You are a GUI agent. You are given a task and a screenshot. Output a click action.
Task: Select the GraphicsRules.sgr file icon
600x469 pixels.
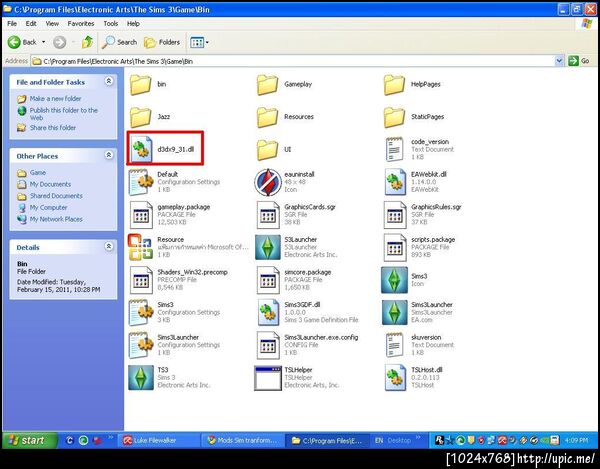pos(395,215)
